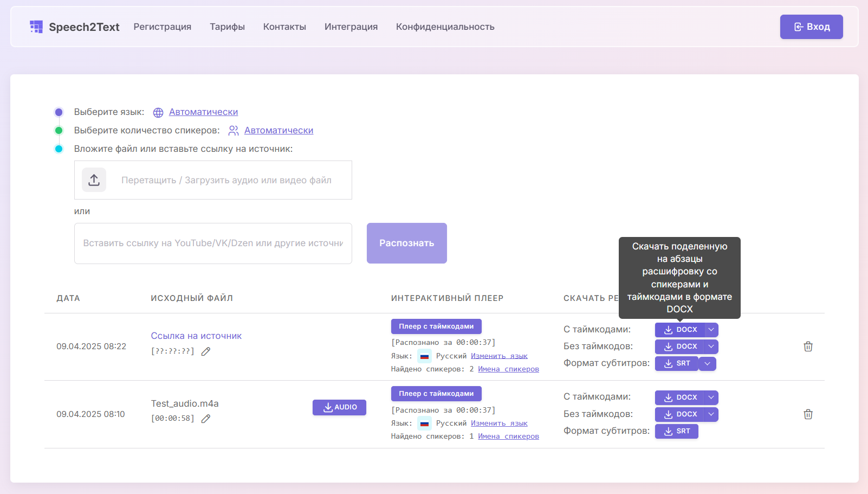Image resolution: width=868 pixels, height=494 pixels.
Task: Delete the Test_audio.m4a entry via trash icon
Action: tap(808, 414)
